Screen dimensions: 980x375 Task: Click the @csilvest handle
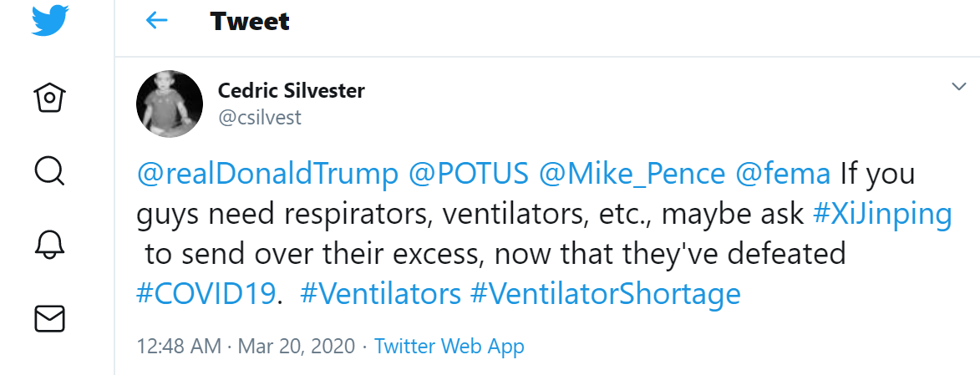coord(259,118)
